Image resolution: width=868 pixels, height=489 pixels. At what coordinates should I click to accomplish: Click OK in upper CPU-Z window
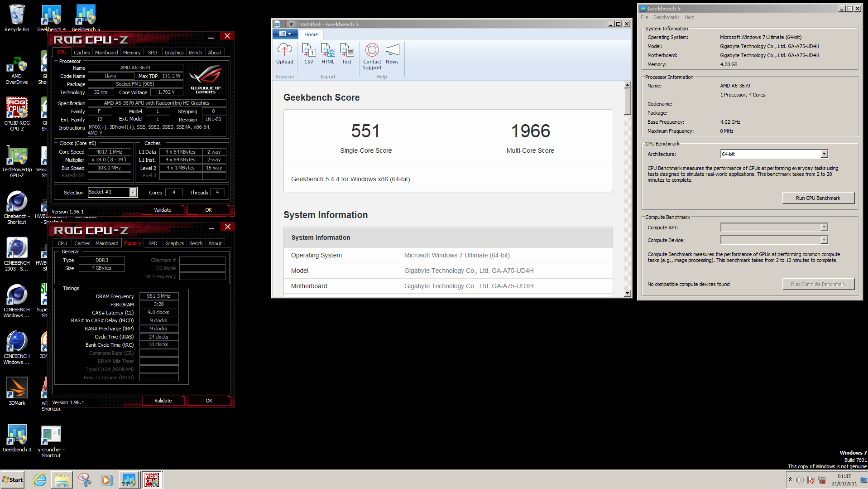[x=208, y=210]
